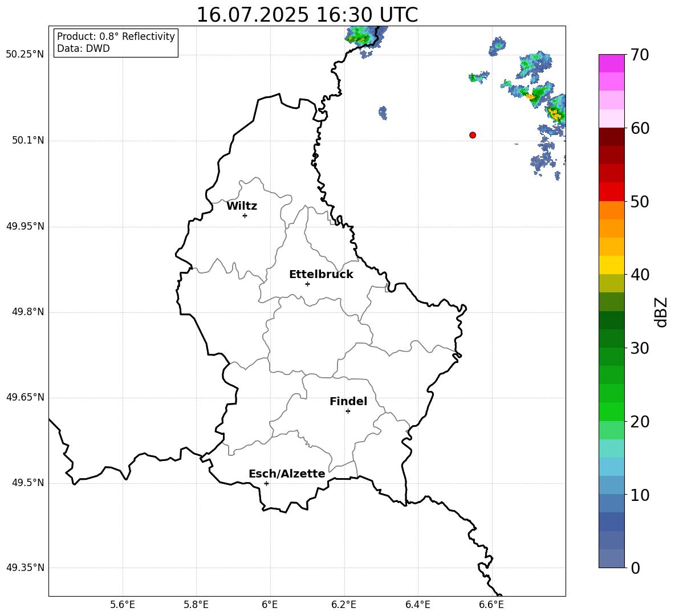The width and height of the screenshot is (675, 616).
Task: Click the 49.35°N latitude label
Action: pos(25,568)
